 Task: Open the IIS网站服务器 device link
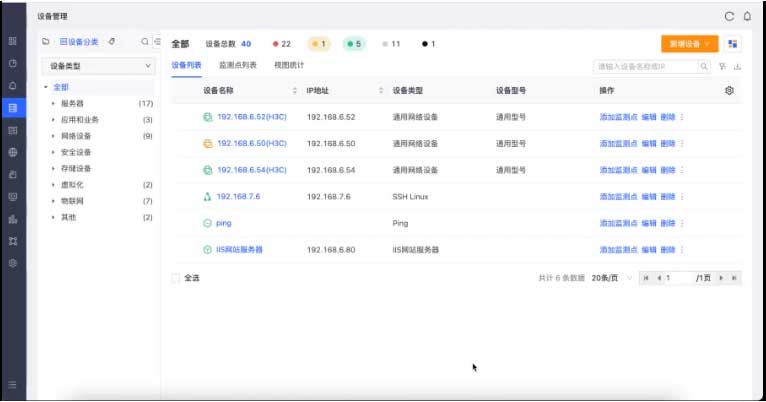pos(239,250)
